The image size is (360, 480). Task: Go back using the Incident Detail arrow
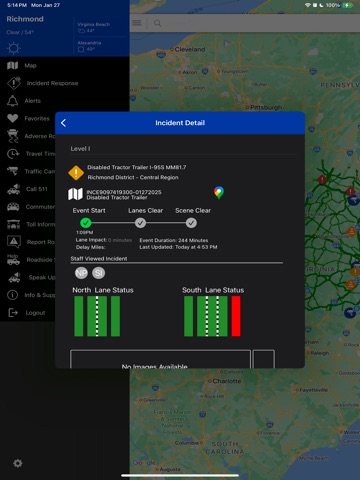tap(64, 123)
